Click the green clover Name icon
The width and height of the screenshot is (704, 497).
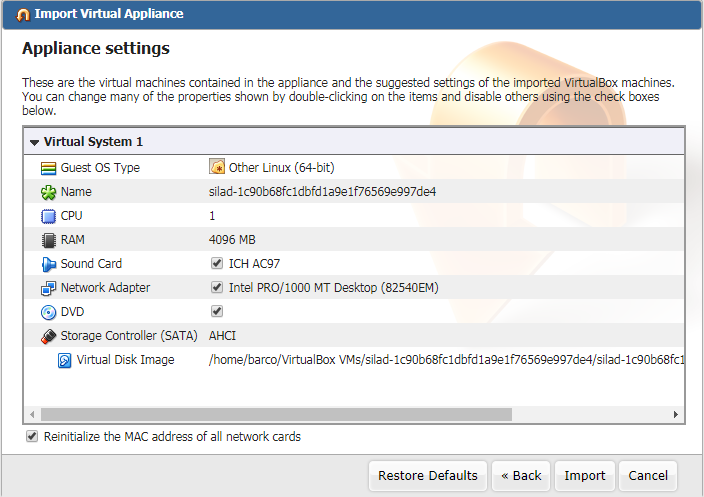pyautogui.click(x=48, y=192)
